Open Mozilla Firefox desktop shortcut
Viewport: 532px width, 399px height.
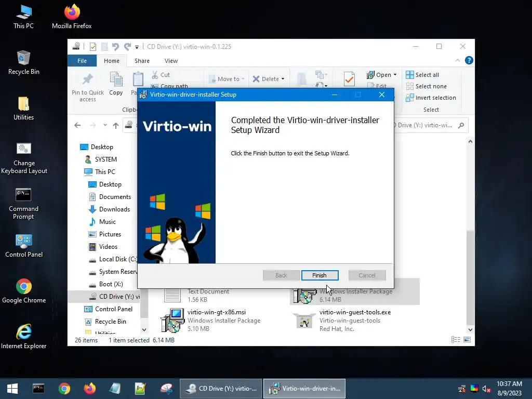(72, 17)
